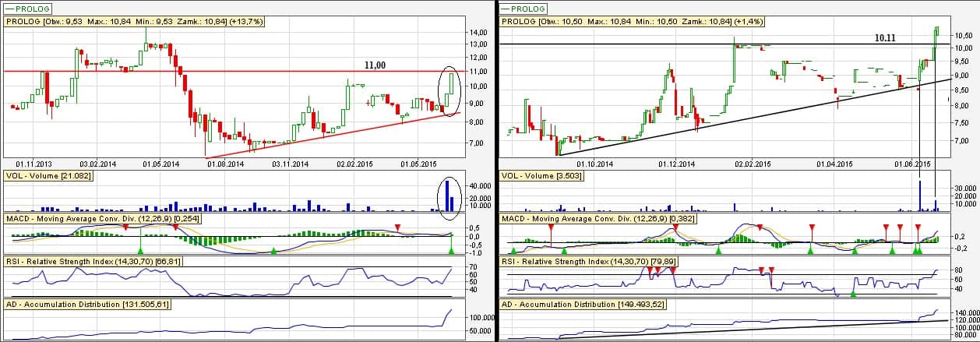The image size is (980, 342).
Task: Click the last red MACD sell marker, left chart
Action: [x=397, y=227]
